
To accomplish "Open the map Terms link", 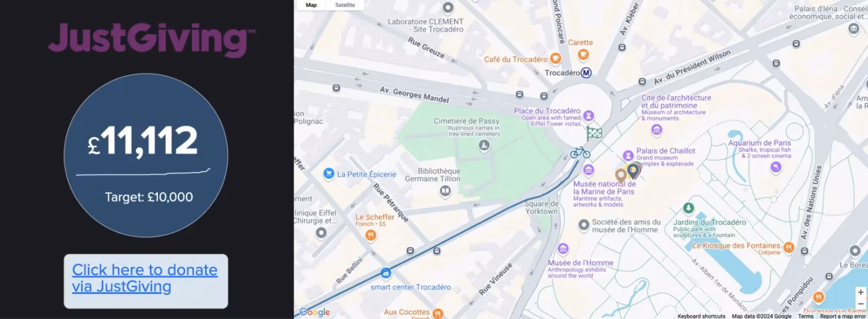I will tap(806, 316).
